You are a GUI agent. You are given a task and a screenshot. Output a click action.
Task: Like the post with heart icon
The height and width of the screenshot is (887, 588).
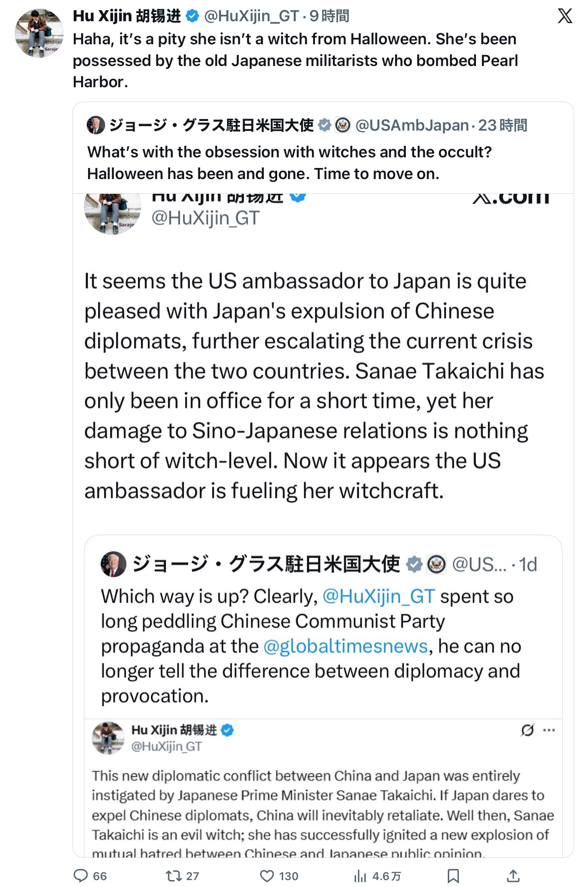point(267,875)
